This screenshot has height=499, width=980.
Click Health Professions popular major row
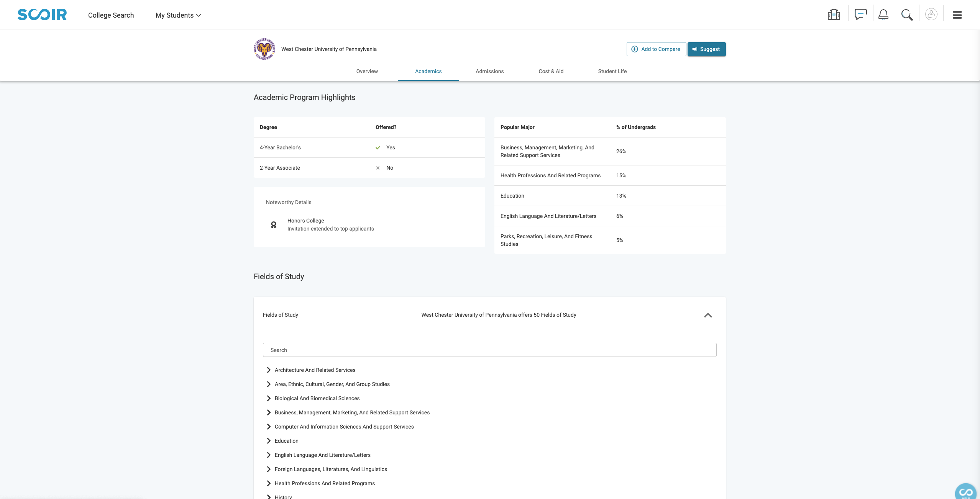(x=610, y=175)
